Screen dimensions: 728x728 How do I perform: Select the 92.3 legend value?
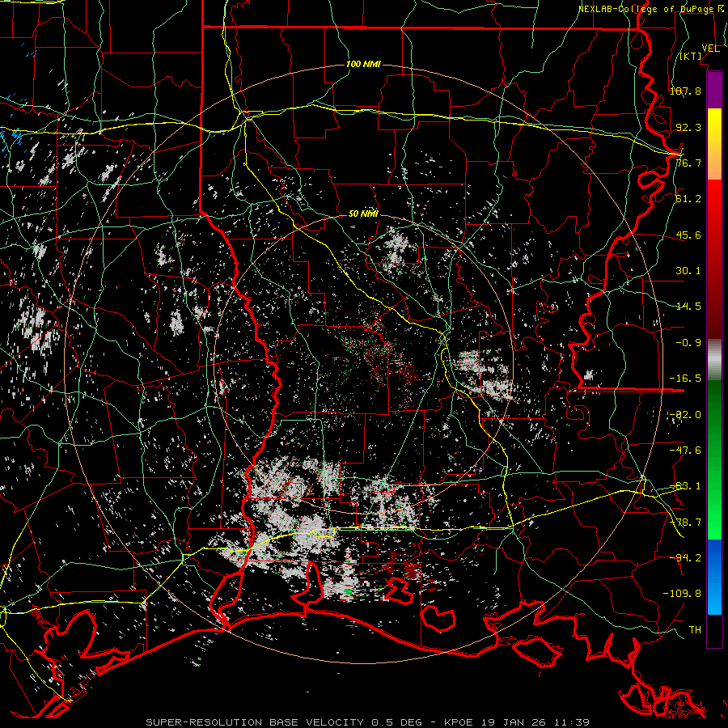tap(688, 127)
